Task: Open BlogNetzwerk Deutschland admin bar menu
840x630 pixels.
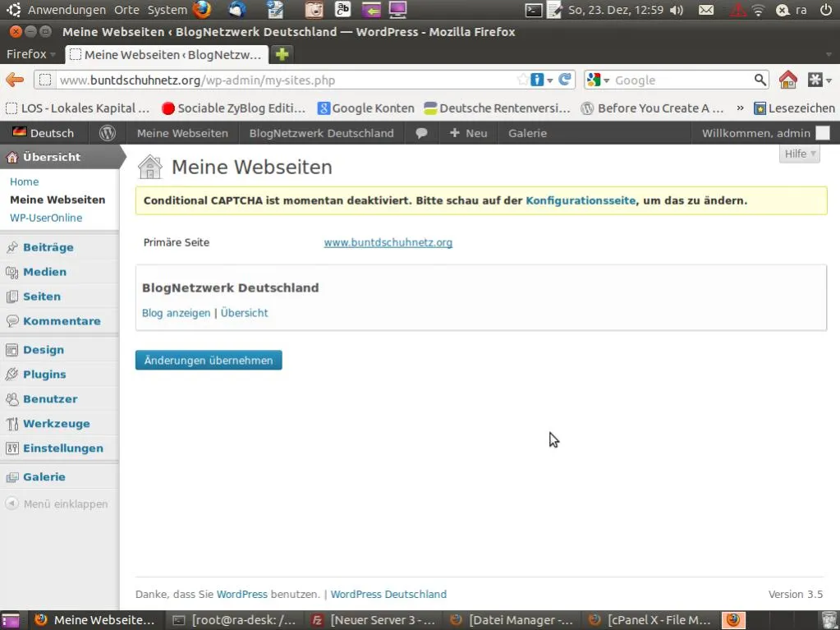Action: click(x=321, y=133)
